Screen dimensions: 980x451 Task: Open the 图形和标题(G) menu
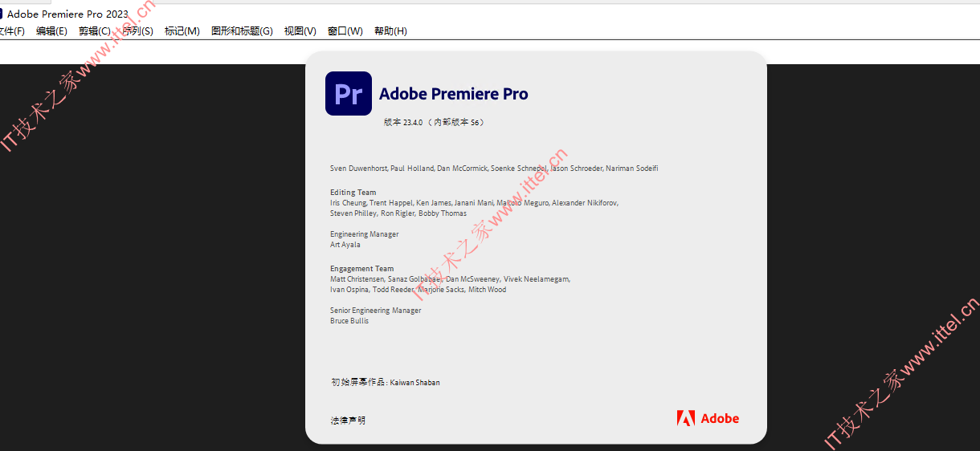pyautogui.click(x=242, y=31)
